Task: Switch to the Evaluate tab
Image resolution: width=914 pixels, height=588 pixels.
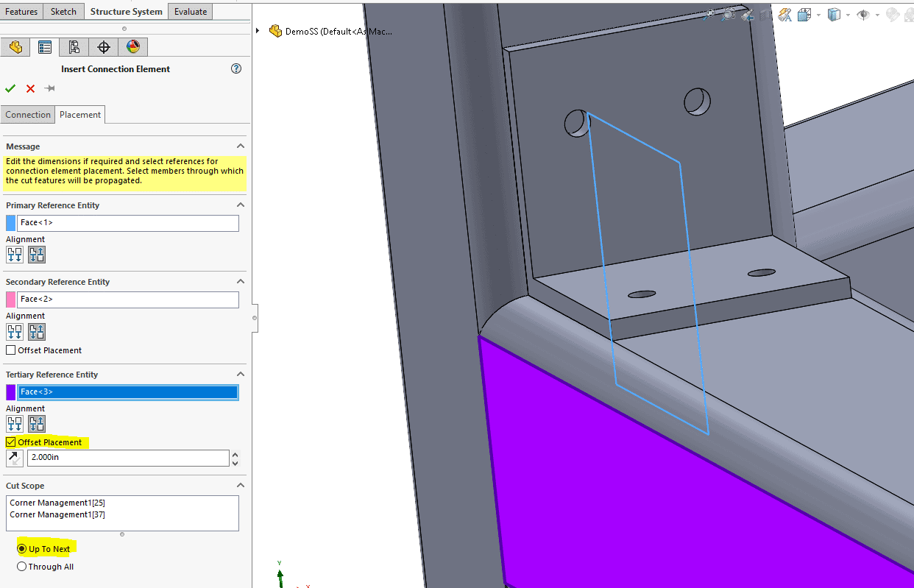Action: click(191, 12)
